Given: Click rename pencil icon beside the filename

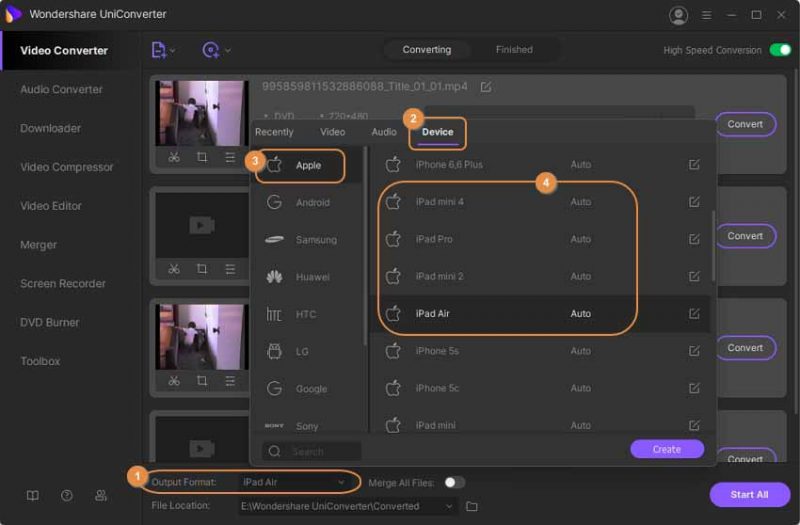Looking at the screenshot, I should tap(486, 87).
